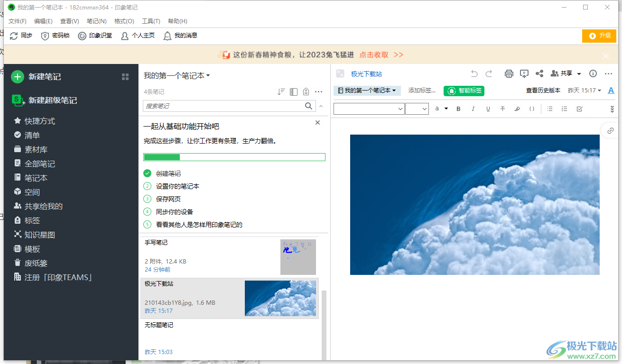This screenshot has height=364, width=622.
Task: Click the orange 升级 upgrade button
Action: point(599,36)
